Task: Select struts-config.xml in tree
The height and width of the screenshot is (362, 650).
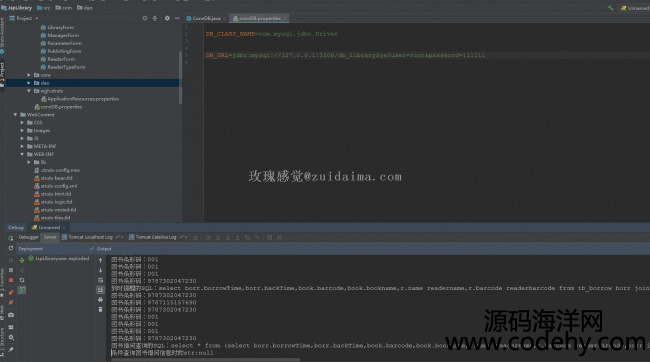Action: click(x=56, y=186)
